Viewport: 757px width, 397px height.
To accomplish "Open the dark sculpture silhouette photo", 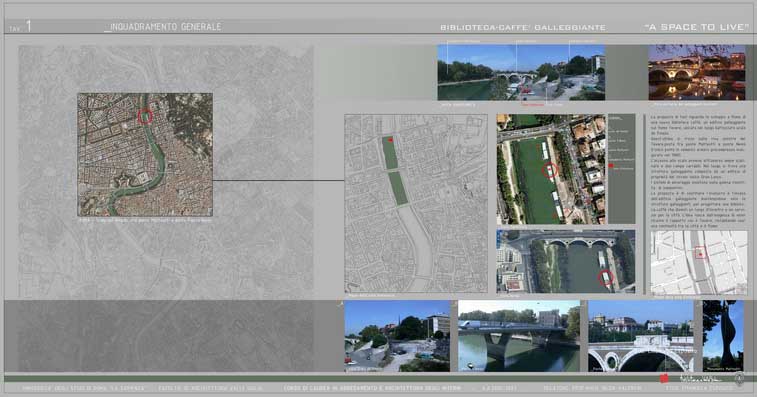I will click(x=723, y=336).
